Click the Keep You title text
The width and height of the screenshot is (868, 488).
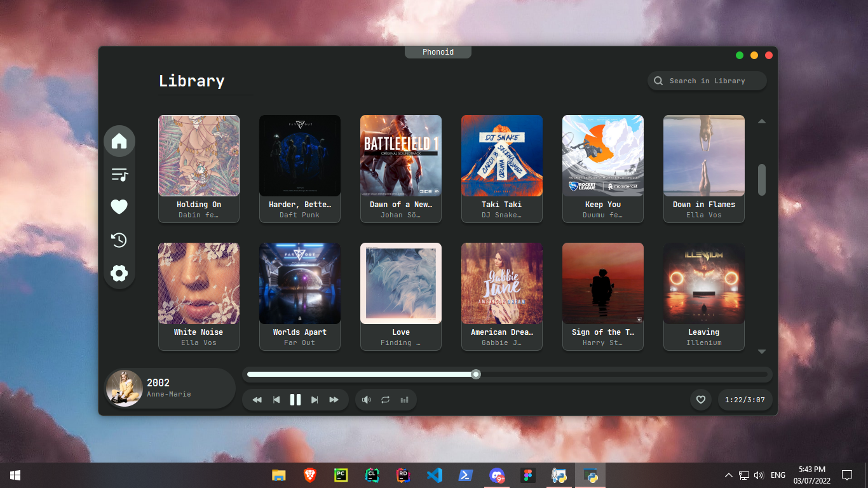pyautogui.click(x=603, y=205)
